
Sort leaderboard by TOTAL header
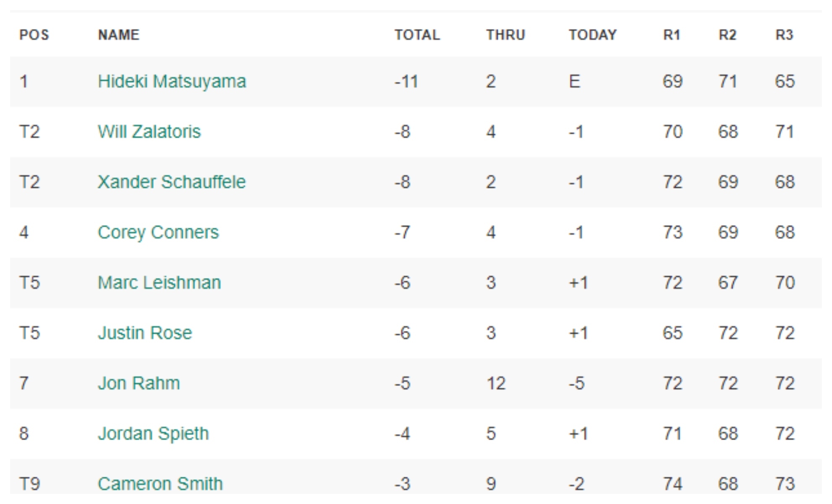417,35
